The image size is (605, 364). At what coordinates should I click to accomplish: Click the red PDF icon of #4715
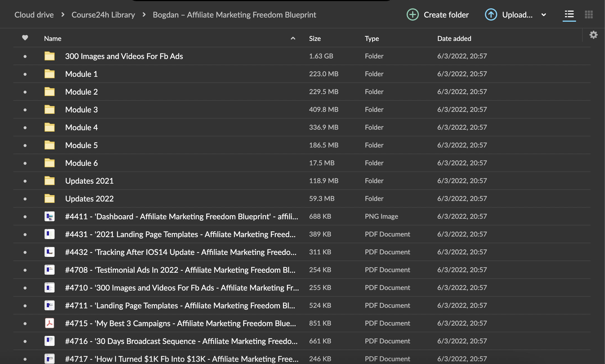[x=50, y=323]
